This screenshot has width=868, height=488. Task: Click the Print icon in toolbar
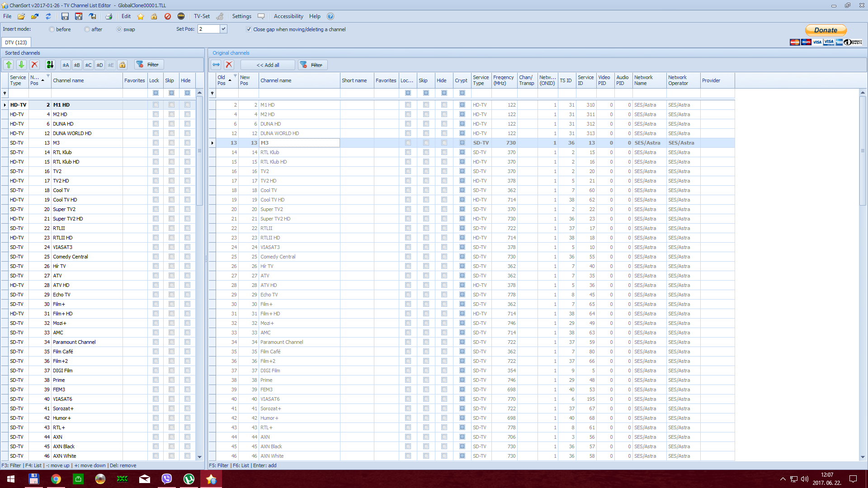click(x=108, y=16)
